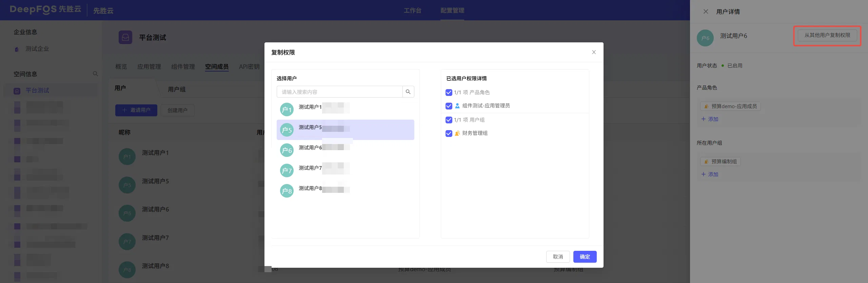Image resolution: width=868 pixels, height=283 pixels.
Task: Click the 组件测试-应用管理员 role icon
Action: pos(457,106)
